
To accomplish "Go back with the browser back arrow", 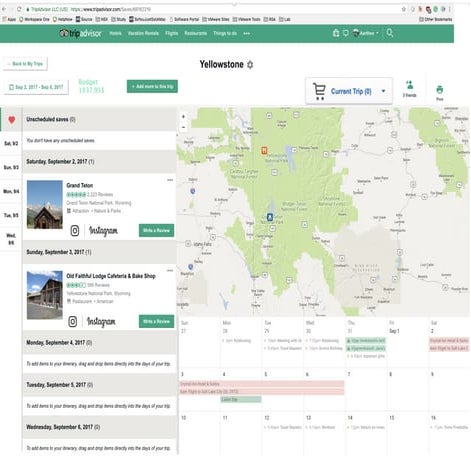I will pyautogui.click(x=4, y=9).
